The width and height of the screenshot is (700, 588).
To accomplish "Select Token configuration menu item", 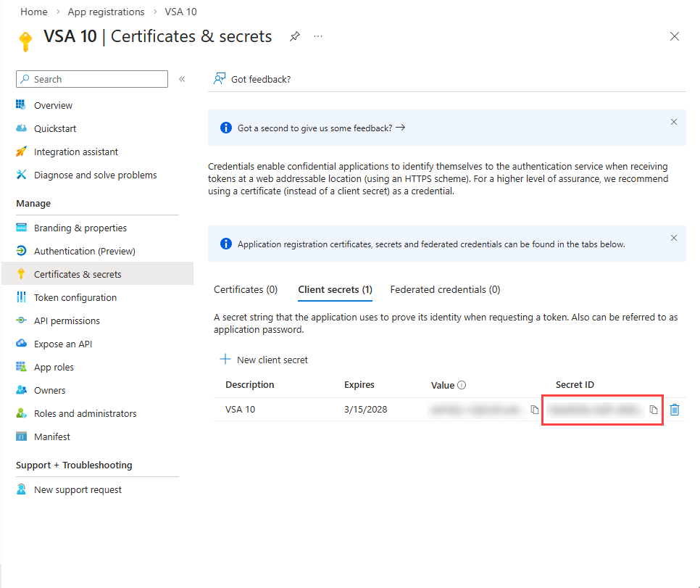I will tap(75, 297).
